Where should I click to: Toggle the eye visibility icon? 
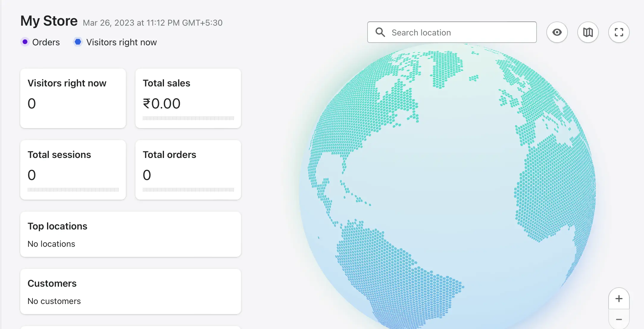click(557, 32)
